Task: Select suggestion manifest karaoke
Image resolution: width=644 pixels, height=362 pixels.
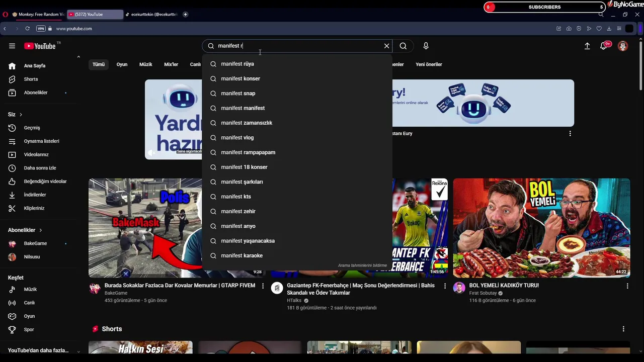Action: click(x=297, y=255)
